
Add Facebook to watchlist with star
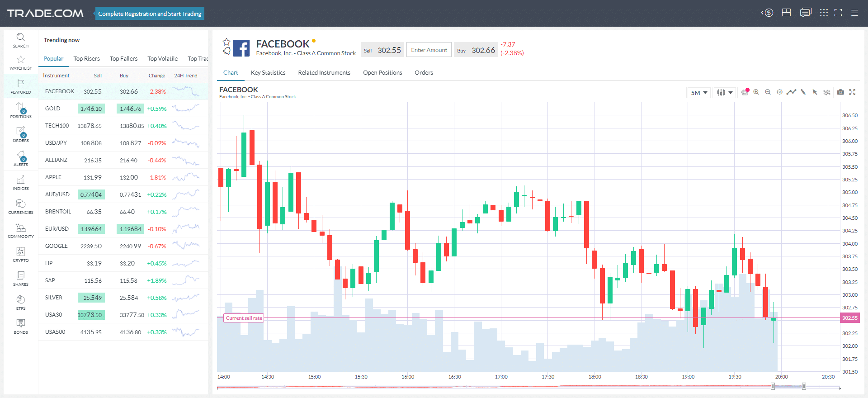226,42
